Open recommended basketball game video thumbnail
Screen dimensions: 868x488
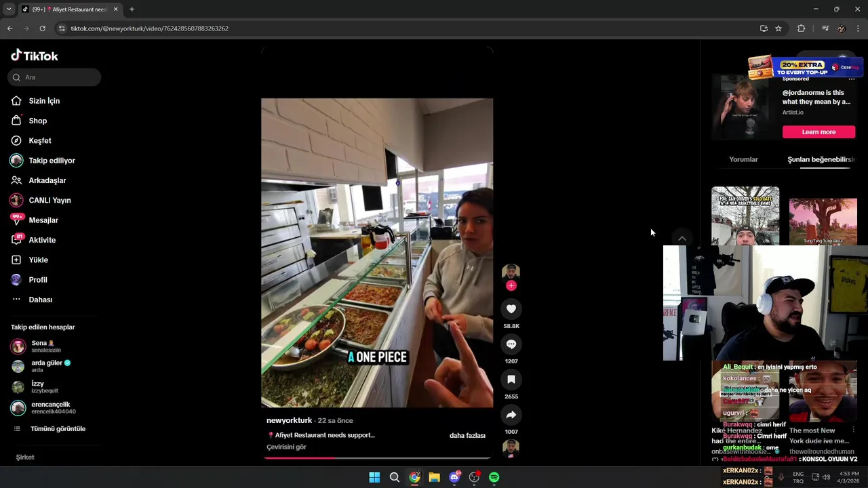745,216
